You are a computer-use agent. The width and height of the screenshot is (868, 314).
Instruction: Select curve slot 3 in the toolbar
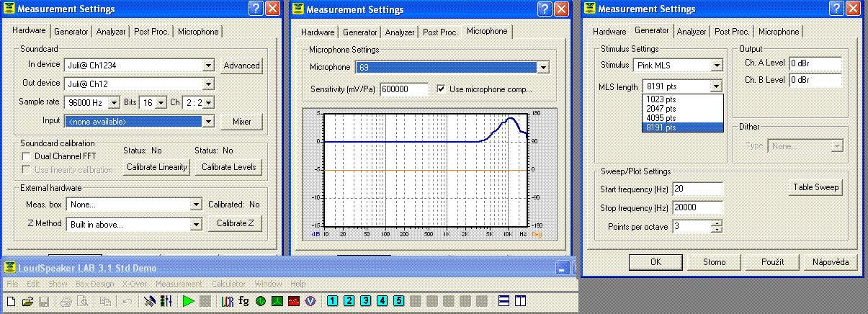pos(365,301)
